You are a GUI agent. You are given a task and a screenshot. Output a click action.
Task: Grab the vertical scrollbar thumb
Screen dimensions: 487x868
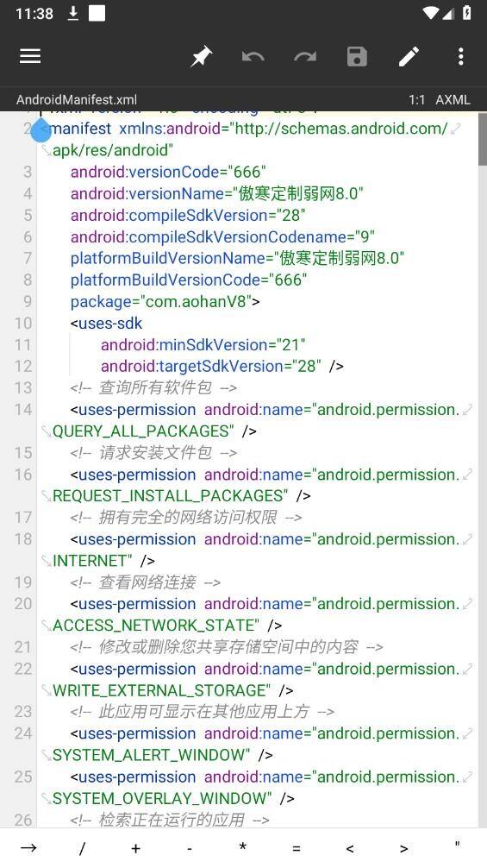tap(482, 138)
